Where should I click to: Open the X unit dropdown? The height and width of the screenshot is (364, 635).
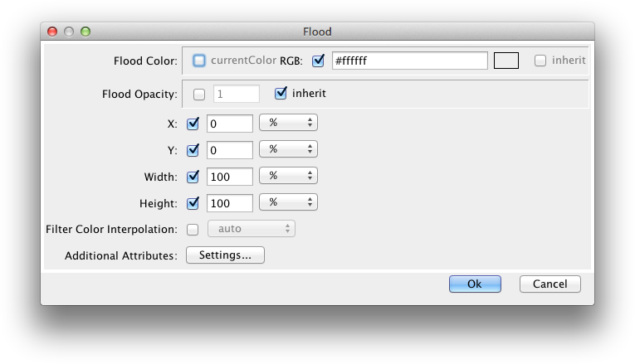[289, 123]
